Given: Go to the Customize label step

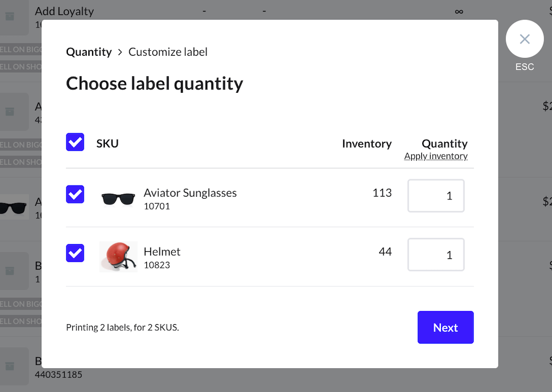Looking at the screenshot, I should (x=168, y=51).
